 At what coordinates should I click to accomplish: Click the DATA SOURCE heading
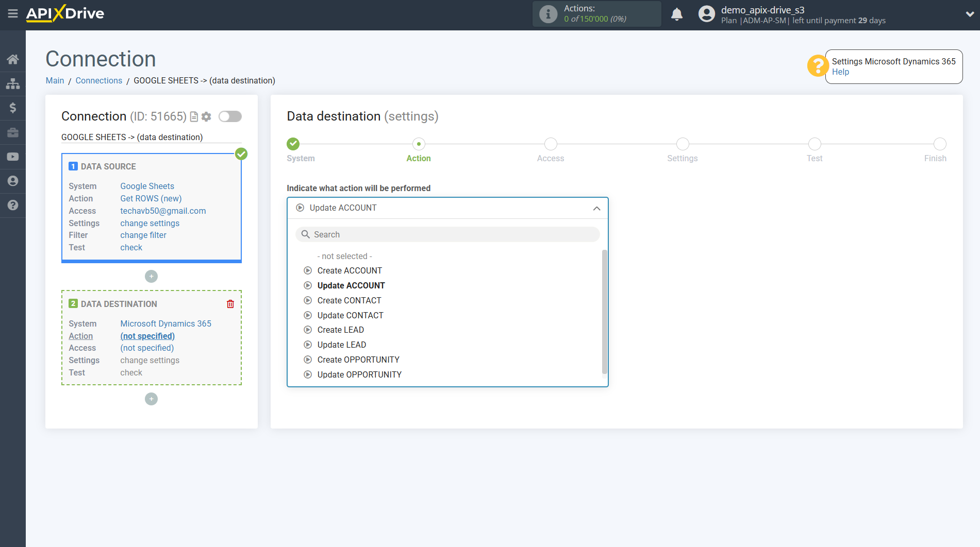click(x=108, y=166)
